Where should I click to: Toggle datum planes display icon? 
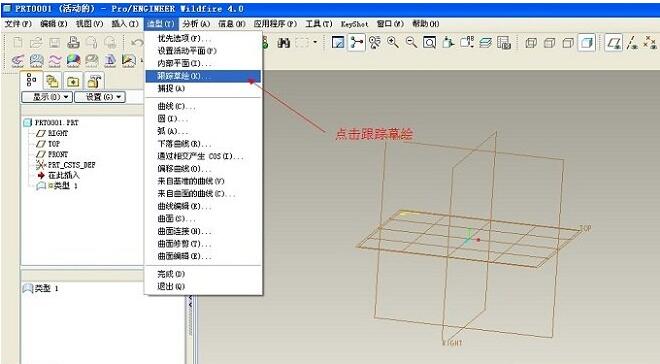point(614,43)
